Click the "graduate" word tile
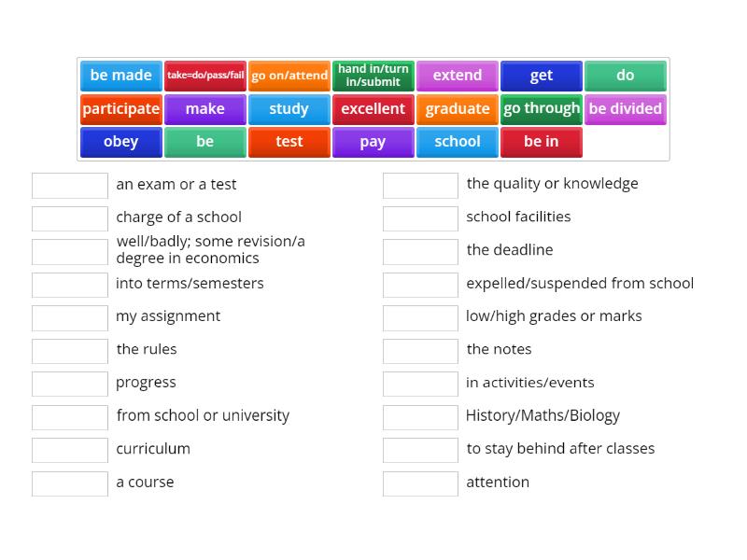The width and height of the screenshot is (747, 560). pyautogui.click(x=458, y=109)
